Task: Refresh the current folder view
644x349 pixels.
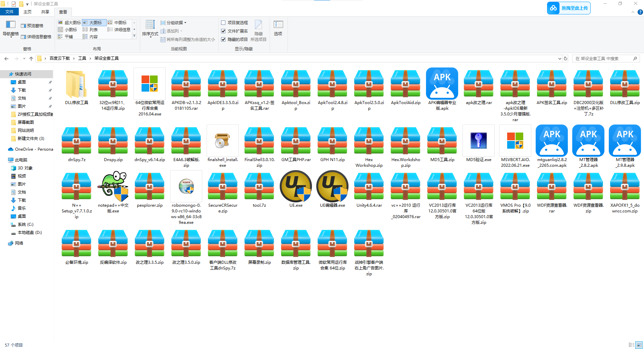Action: (566, 58)
